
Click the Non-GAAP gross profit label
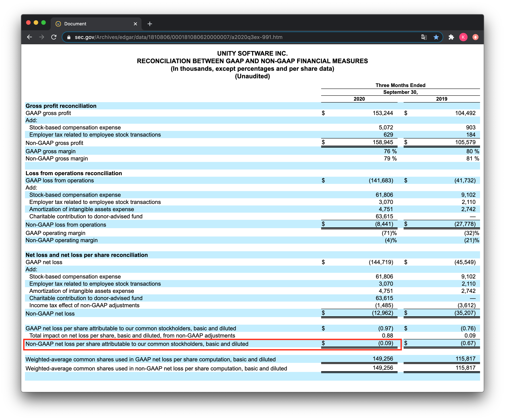coord(54,143)
